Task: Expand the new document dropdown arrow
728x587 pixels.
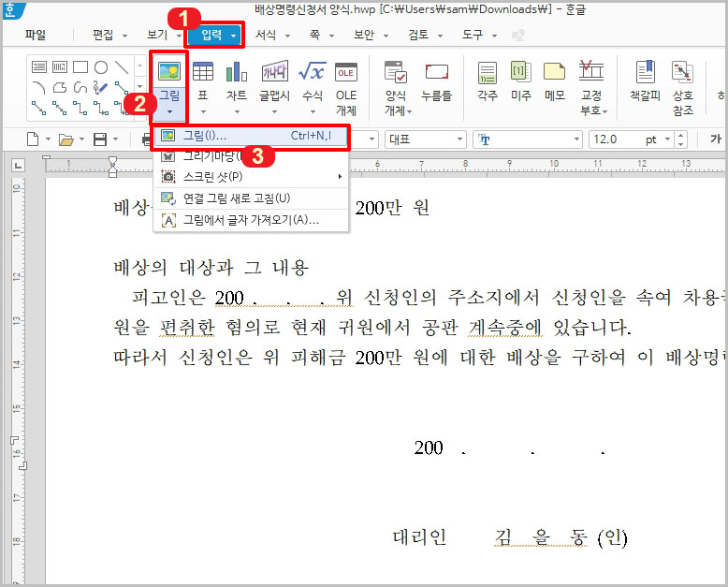Action: pyautogui.click(x=48, y=139)
